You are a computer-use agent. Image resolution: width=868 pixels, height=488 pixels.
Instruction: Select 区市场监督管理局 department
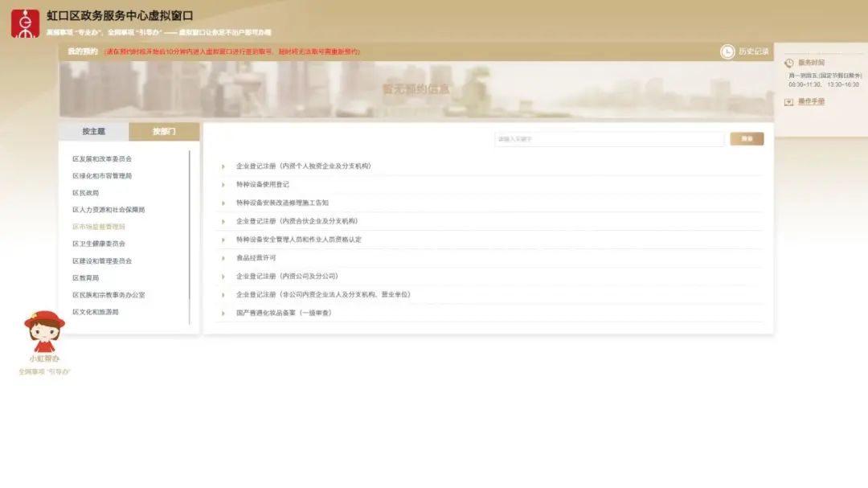coord(99,227)
